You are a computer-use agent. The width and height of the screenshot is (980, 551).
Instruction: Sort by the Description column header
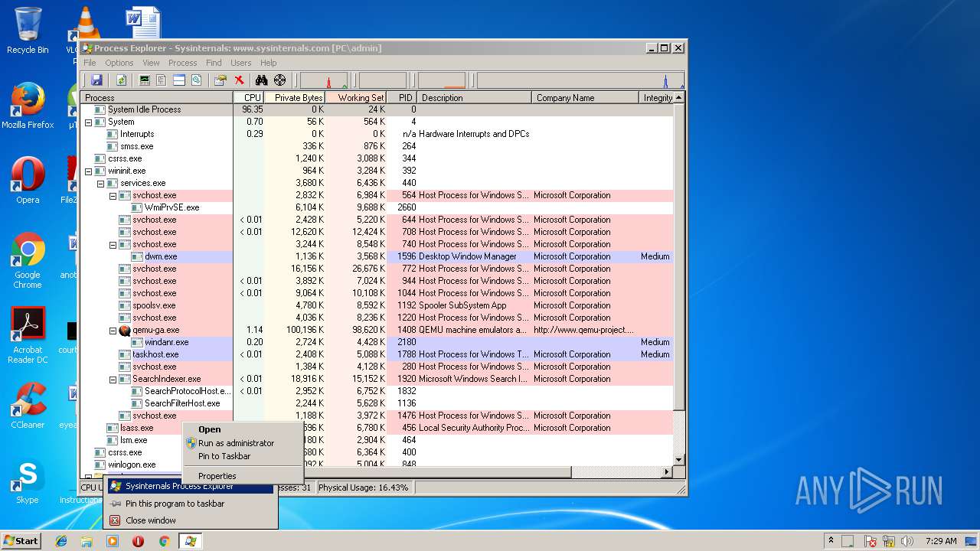[x=475, y=98]
